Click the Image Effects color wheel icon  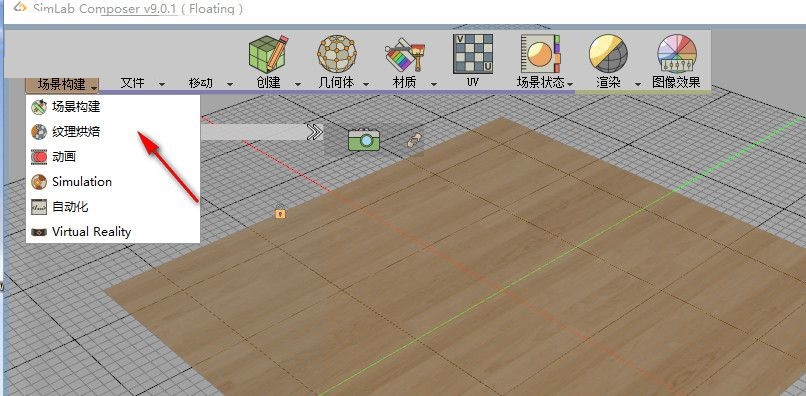point(676,53)
